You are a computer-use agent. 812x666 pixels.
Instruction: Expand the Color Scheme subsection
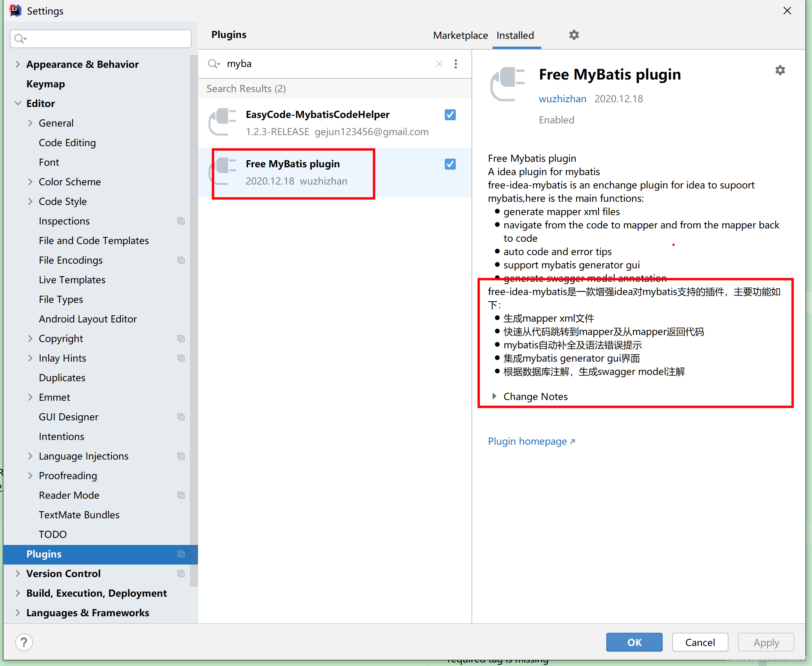(30, 182)
